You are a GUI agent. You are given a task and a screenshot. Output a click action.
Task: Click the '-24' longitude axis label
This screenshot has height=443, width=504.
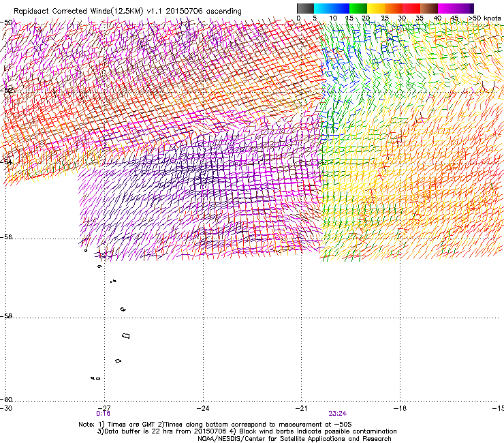203,408
